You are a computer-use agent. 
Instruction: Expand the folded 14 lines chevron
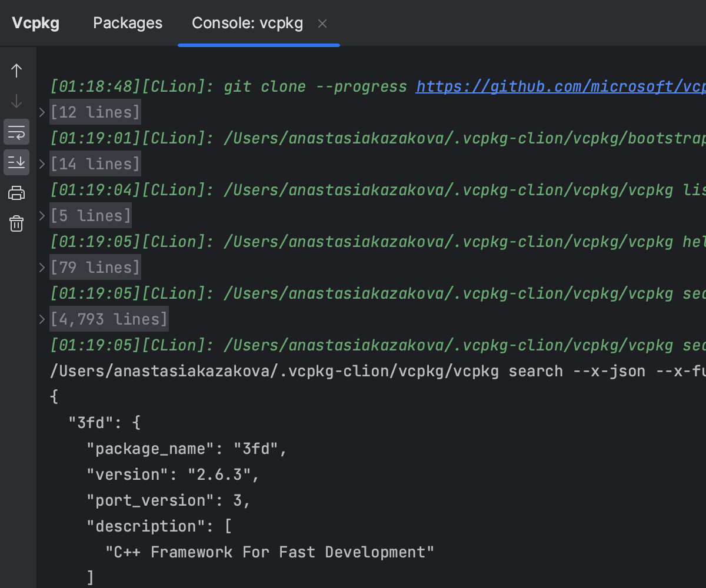coord(42,164)
